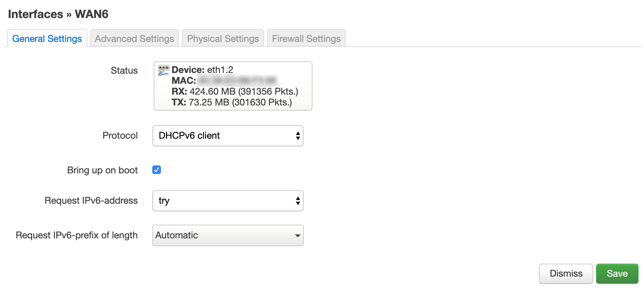Click the Status information box
Viewport: 644px width, 290px height.
pyautogui.click(x=233, y=86)
